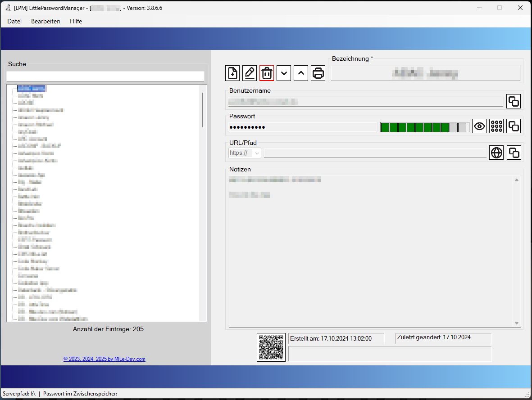Select 'Serverpfad: I:\' in status bar
Viewport: 532px width, 400px height.
[x=19, y=394]
